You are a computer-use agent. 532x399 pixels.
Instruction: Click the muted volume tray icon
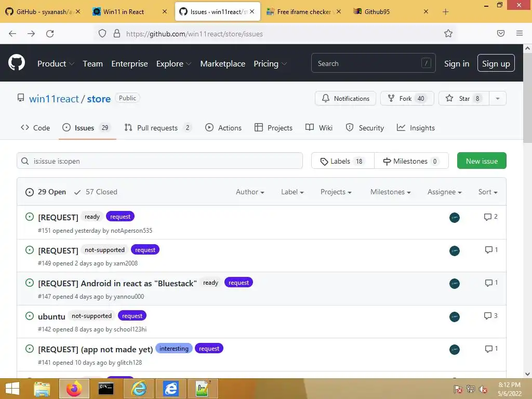(483, 389)
